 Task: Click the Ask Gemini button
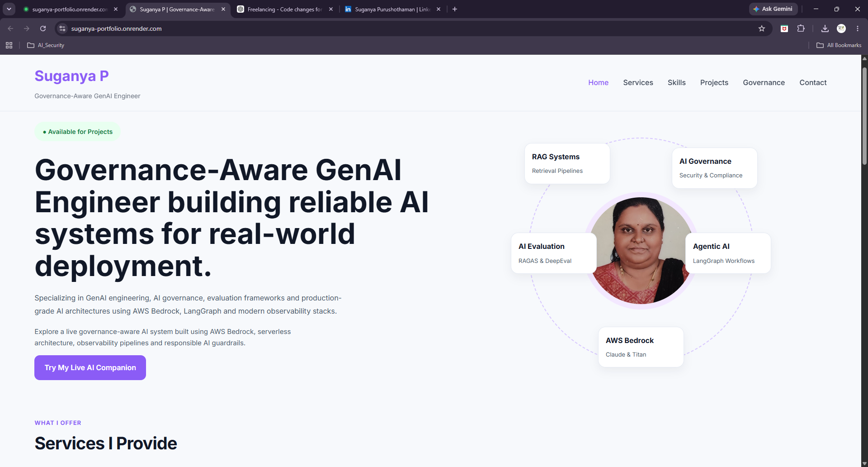click(x=773, y=9)
